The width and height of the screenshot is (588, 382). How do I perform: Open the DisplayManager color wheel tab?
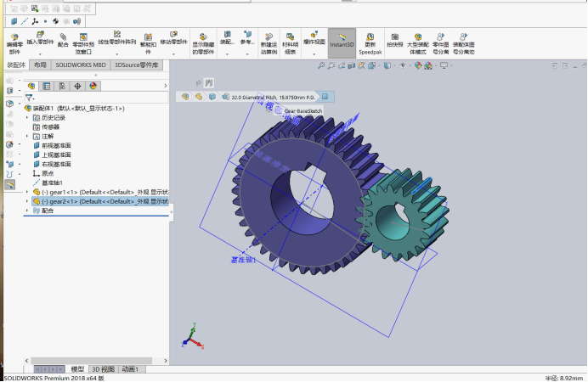coord(93,86)
